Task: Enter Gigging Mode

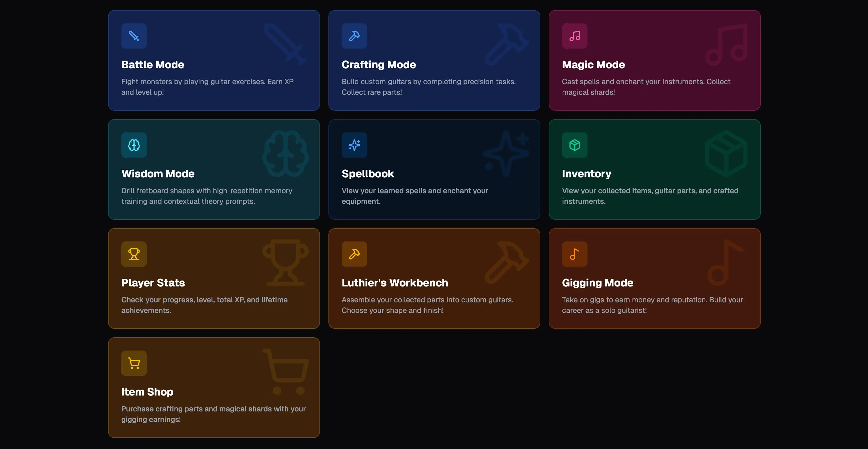Action: [655, 279]
